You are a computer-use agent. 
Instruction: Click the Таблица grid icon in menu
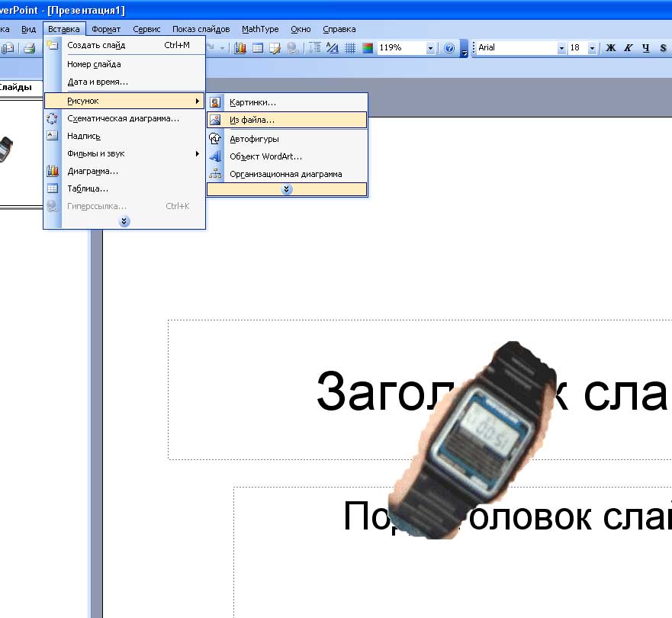tap(53, 188)
